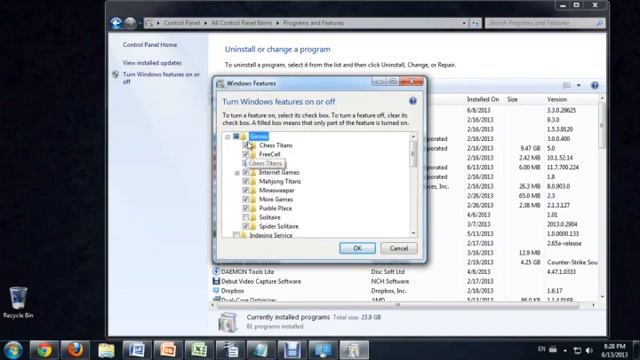Uncheck the More Games checkbox
The height and width of the screenshot is (360, 640).
point(245,199)
